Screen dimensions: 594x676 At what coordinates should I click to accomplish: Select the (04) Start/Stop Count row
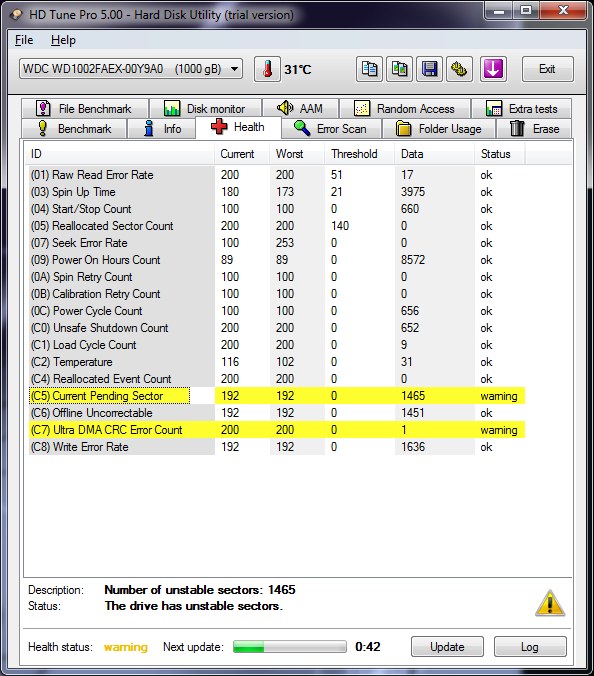click(277, 209)
